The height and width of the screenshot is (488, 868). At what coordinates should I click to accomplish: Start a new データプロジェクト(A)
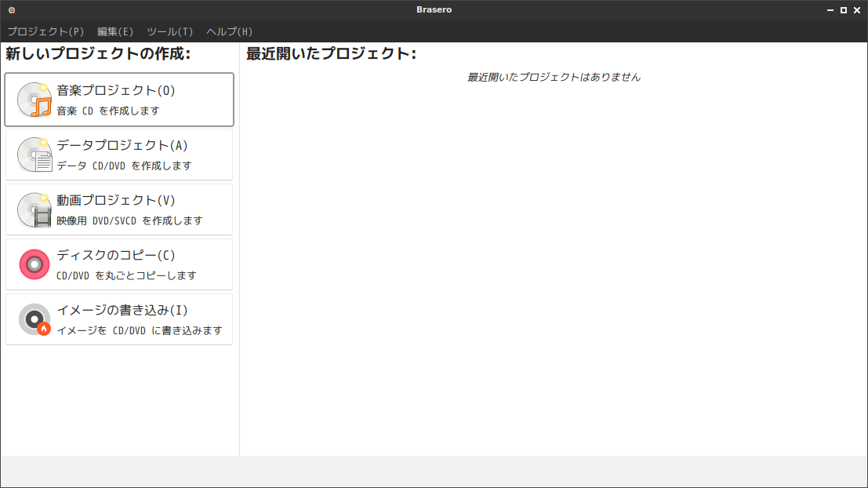click(119, 155)
